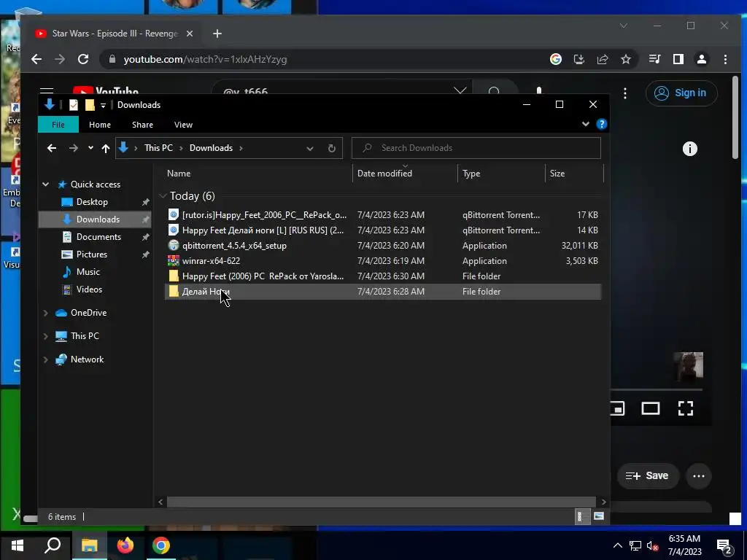Viewport: 747px width, 560px height.
Task: Click Properties icon in Explorer title bar
Action: point(74,105)
